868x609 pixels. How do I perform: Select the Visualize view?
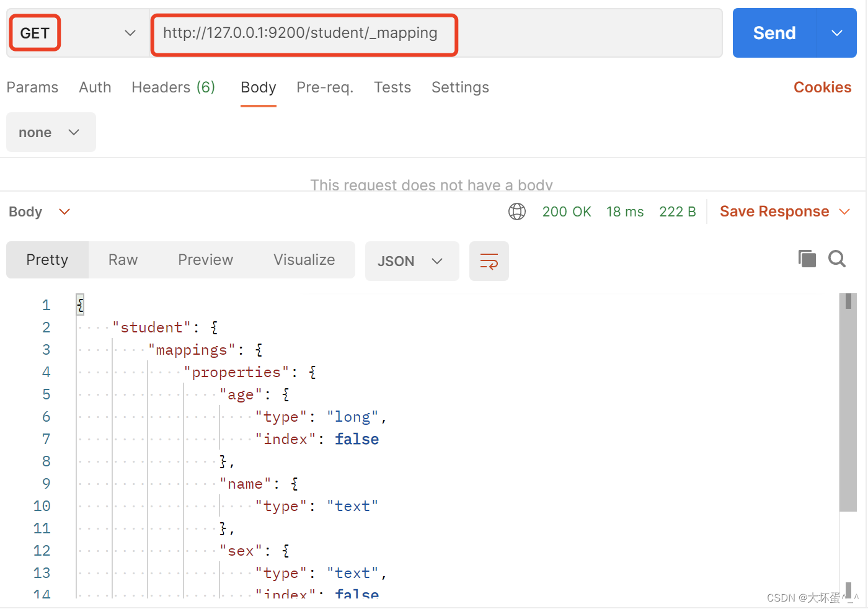(304, 260)
